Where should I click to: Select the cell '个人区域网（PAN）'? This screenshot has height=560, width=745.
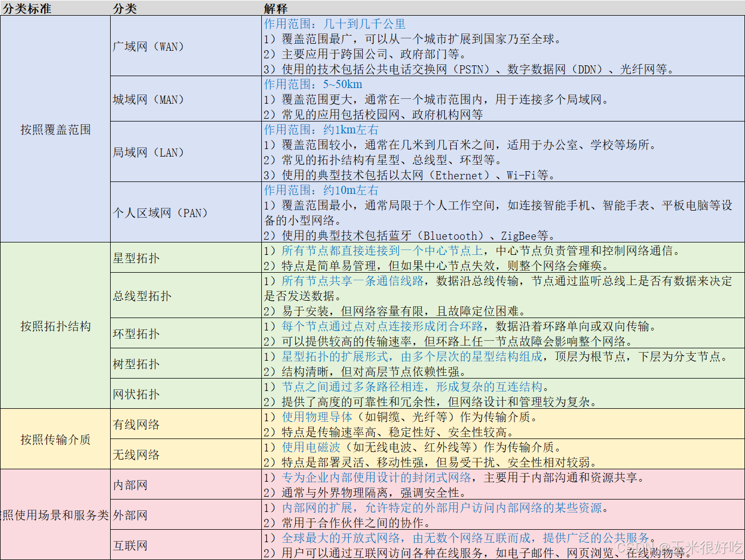(186, 212)
